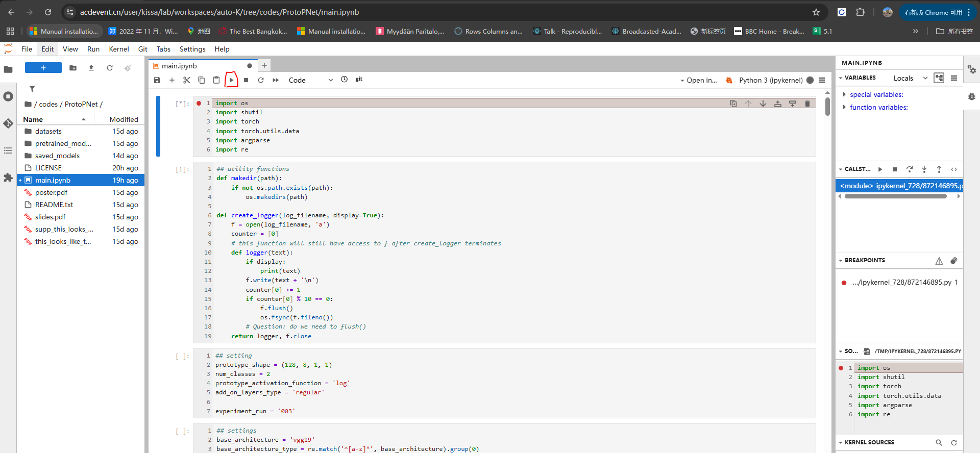This screenshot has width=980, height=453.
Task: Open the Kernel menu
Action: tap(118, 49)
